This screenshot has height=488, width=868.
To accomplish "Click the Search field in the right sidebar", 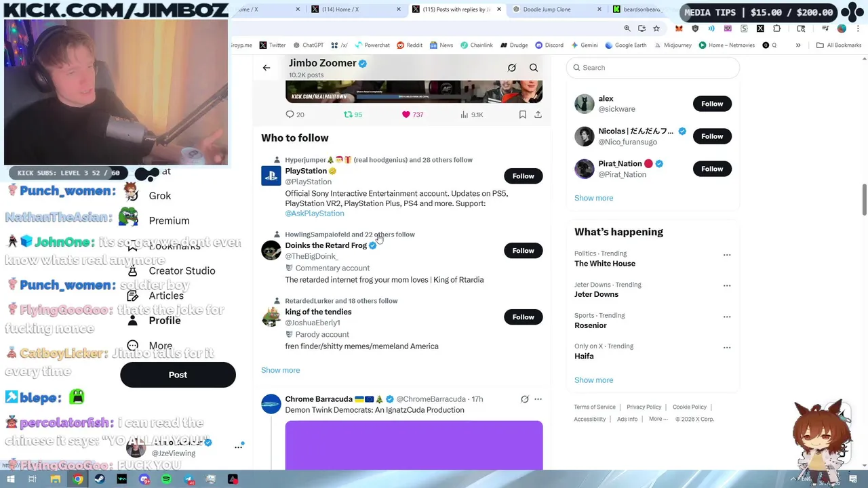I will click(653, 68).
